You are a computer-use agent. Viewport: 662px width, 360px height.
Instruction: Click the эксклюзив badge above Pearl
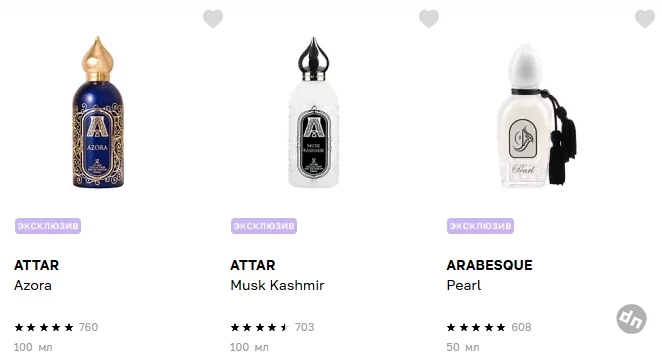click(480, 226)
